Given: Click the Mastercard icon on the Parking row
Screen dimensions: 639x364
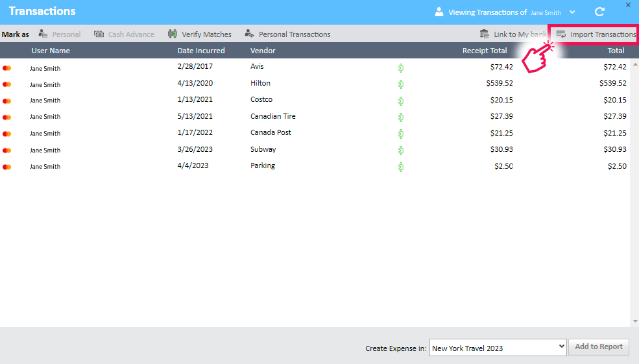Looking at the screenshot, I should point(7,167).
